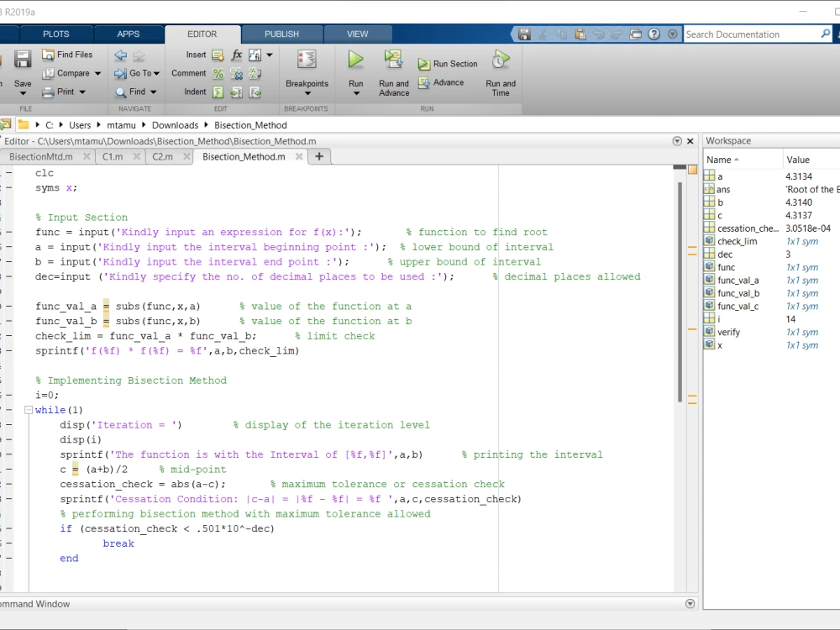Open Run dropdown arrow
Viewport: 840px width, 630px height.
(356, 94)
